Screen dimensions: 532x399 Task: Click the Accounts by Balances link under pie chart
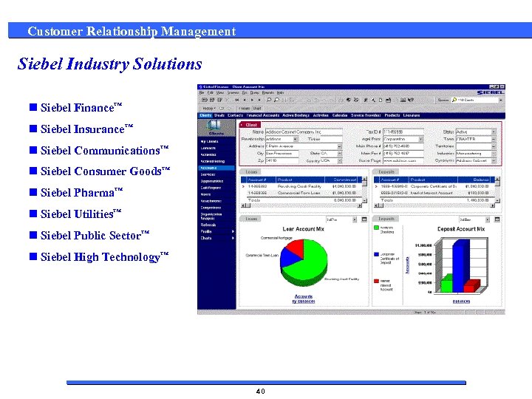point(304,299)
